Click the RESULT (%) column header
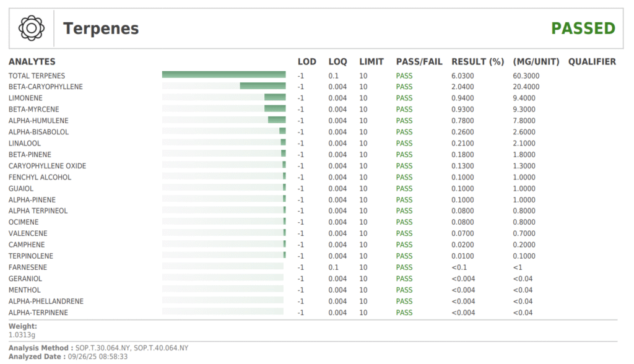Screen dimensions: 634x364 pos(477,62)
